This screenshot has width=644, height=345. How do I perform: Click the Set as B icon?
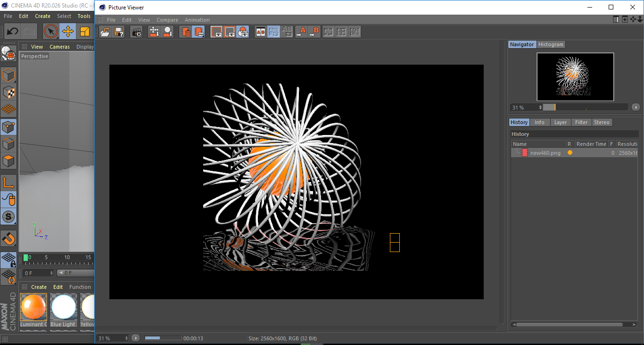(314, 32)
